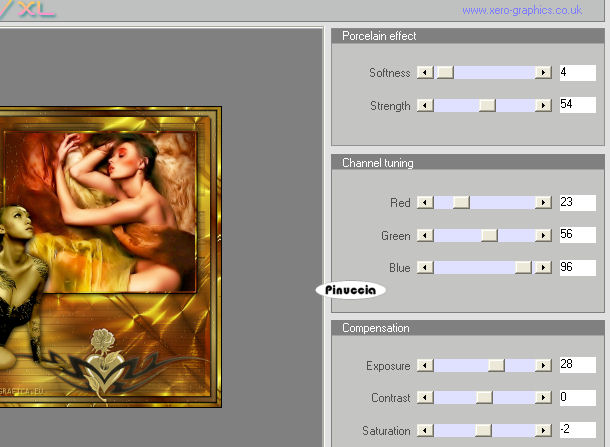Click the Strength slider thumb
The image size is (610, 447).
coord(487,105)
